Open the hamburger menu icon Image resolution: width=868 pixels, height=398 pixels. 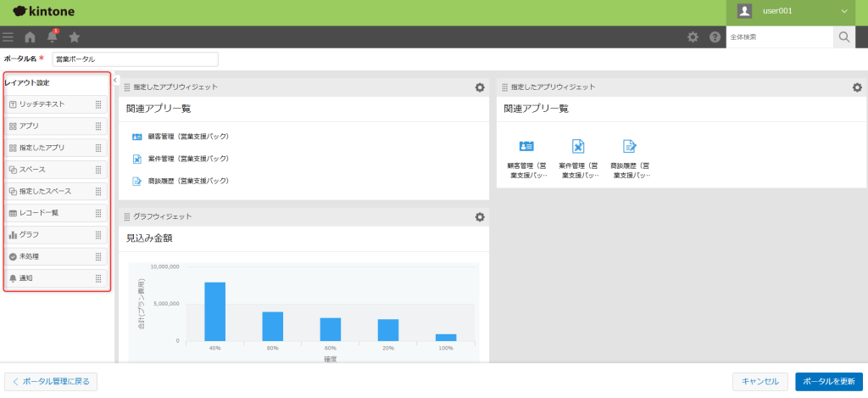8,37
